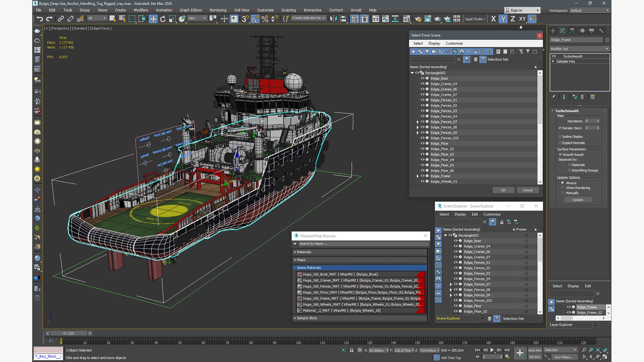
Task: Click Remove modifier trash icon
Action: [x=582, y=97]
